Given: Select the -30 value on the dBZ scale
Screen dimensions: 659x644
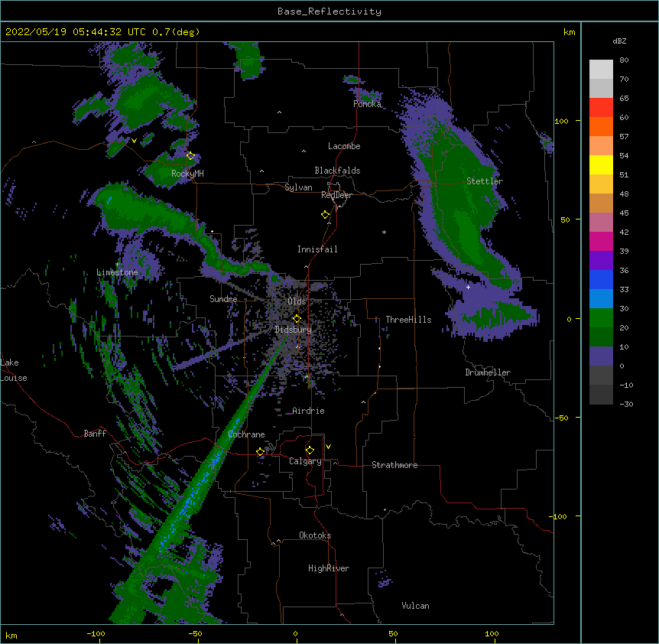Looking at the screenshot, I should 626,405.
